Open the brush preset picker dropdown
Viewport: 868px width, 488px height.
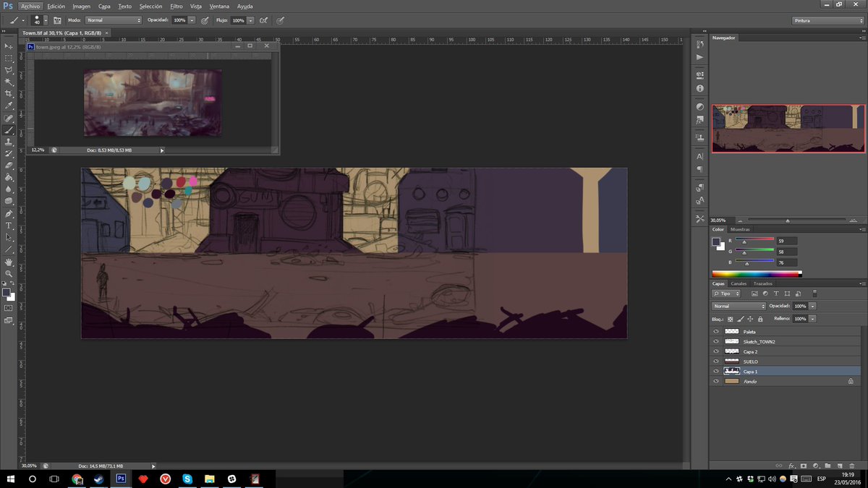click(46, 20)
